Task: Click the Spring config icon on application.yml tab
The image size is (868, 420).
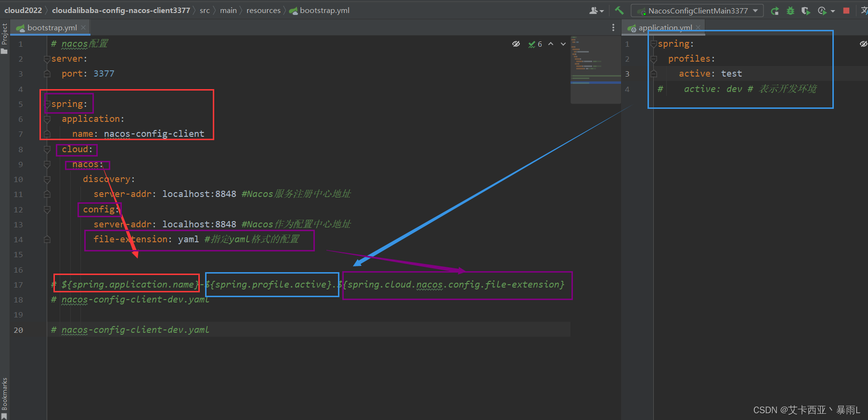Action: point(632,28)
